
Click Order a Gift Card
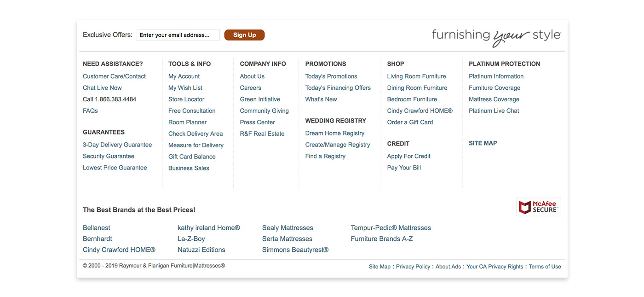click(410, 122)
